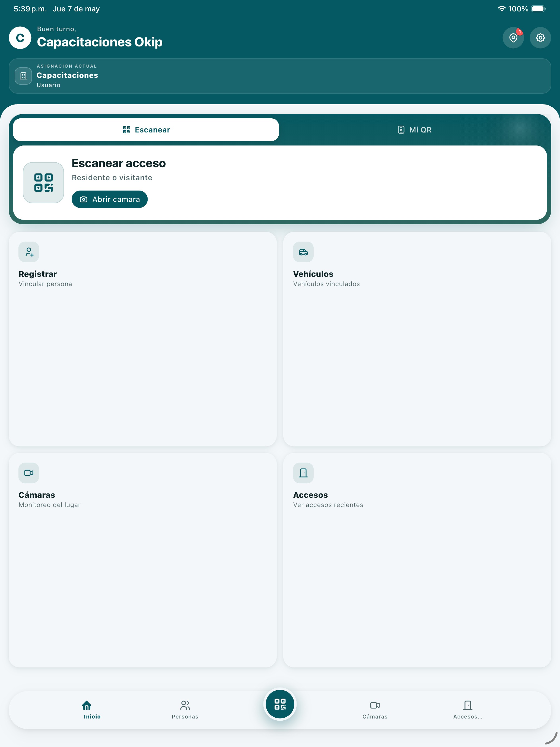The image size is (560, 747).
Task: Open location pin with notification badge
Action: (513, 37)
